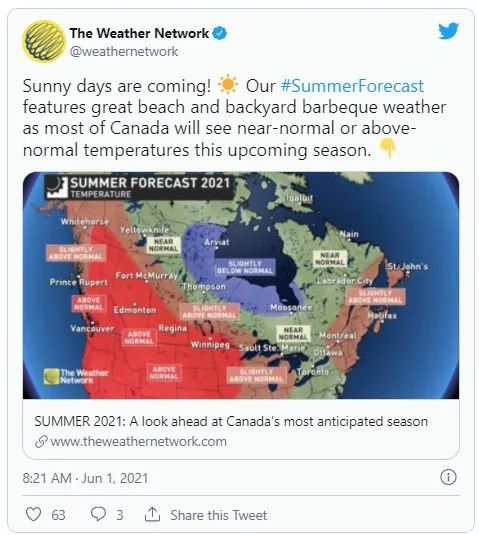Click Share this Tweet
479x535 pixels.
pyautogui.click(x=219, y=515)
